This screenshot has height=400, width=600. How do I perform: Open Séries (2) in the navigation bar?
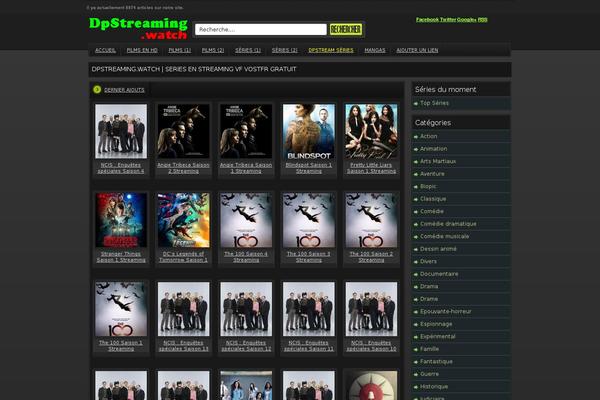click(284, 50)
